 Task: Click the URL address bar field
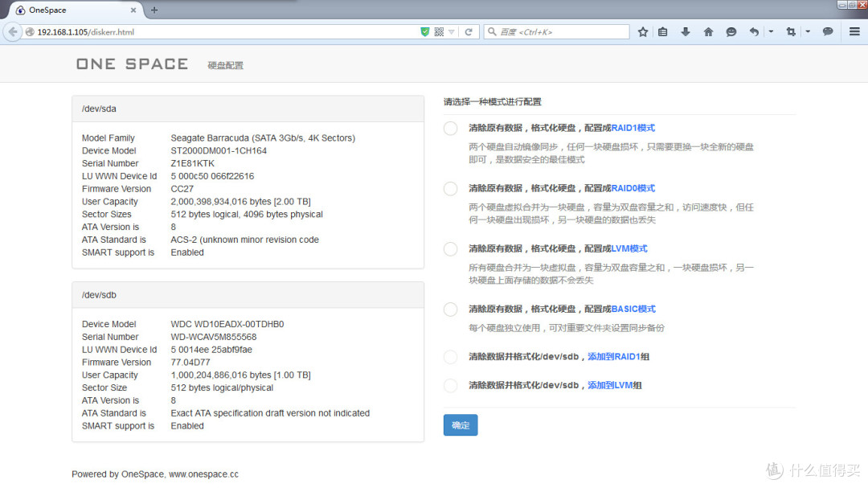click(227, 32)
